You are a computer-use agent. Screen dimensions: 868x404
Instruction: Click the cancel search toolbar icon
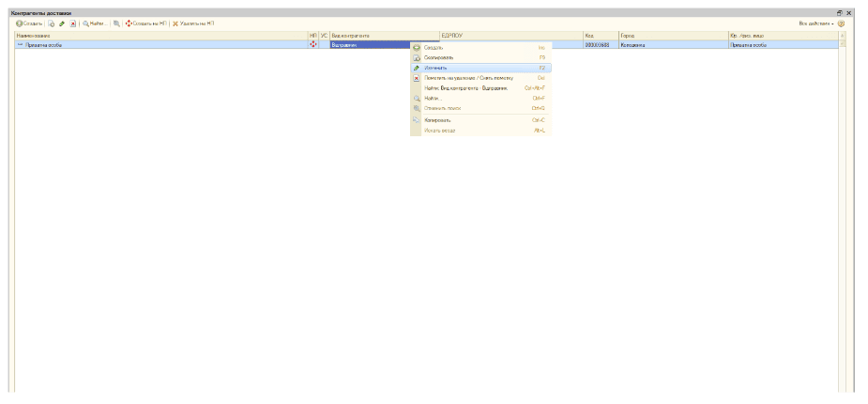point(116,23)
